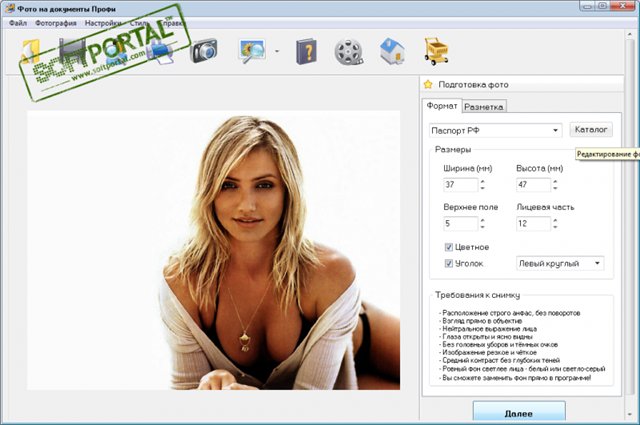Expand the arrow next to photo viewer icon
The height and width of the screenshot is (425, 640).
(x=277, y=51)
